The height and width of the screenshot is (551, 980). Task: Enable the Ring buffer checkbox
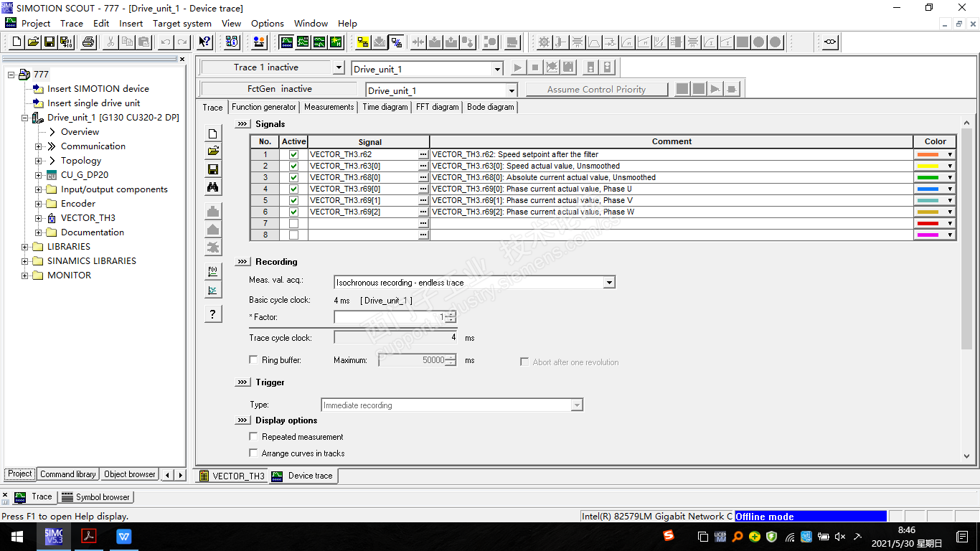click(x=253, y=359)
